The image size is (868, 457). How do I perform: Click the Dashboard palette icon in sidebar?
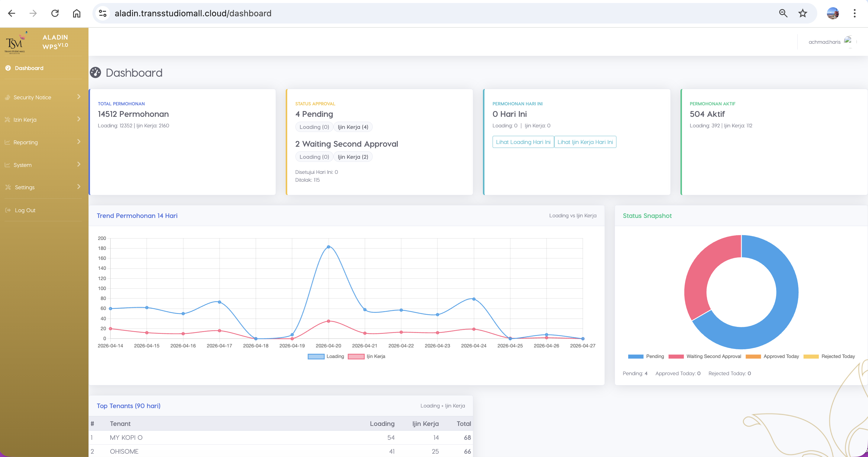[x=8, y=68]
